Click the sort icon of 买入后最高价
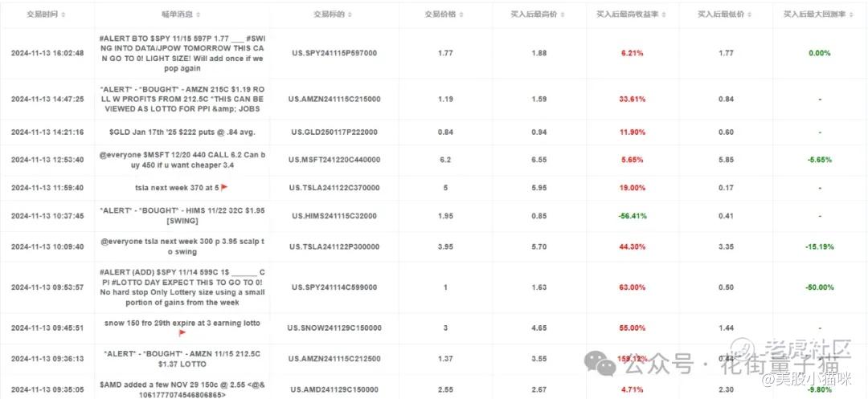This screenshot has width=868, height=399. (563, 15)
